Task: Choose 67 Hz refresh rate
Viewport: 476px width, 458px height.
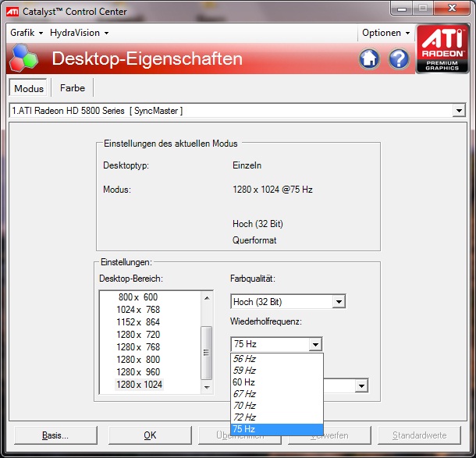Action: coord(277,394)
